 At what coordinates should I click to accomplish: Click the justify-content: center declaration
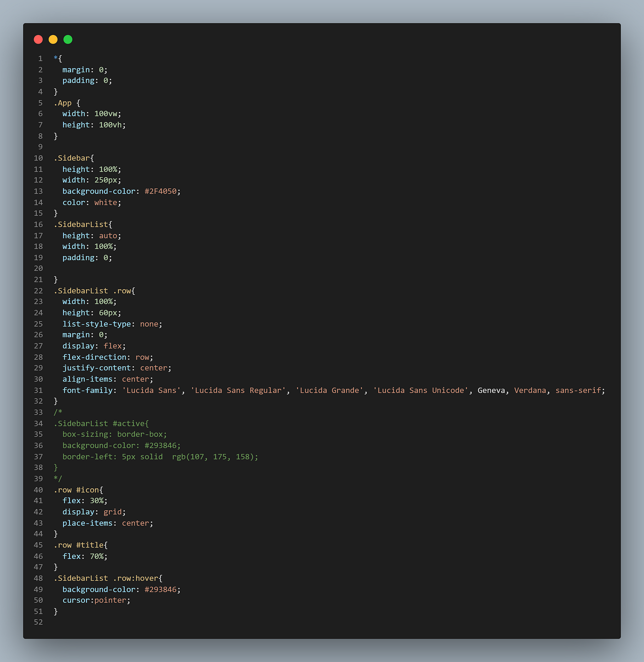point(116,368)
